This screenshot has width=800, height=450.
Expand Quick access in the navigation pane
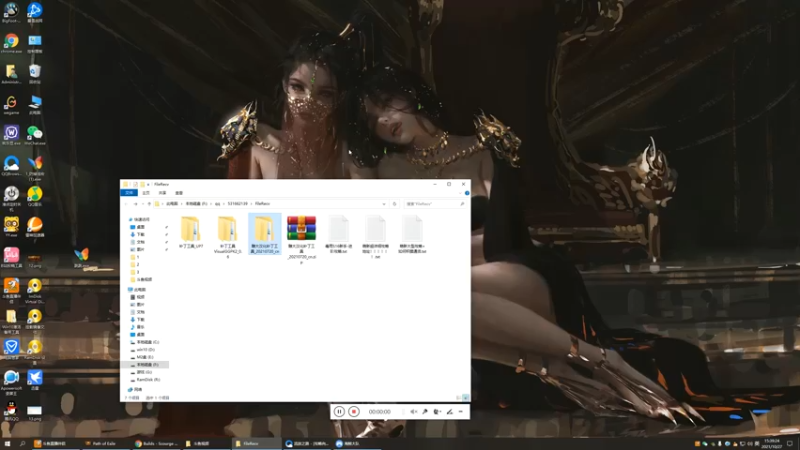[x=138, y=219]
